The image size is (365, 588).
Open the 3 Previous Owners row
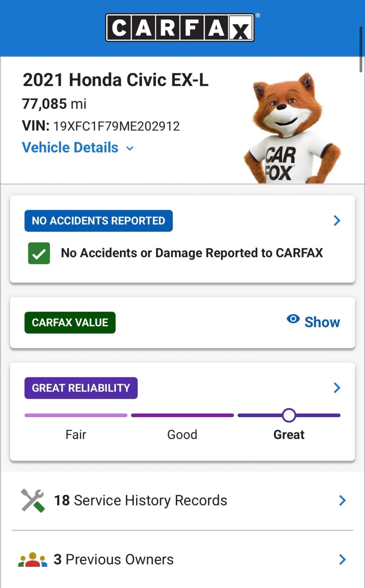tap(114, 560)
